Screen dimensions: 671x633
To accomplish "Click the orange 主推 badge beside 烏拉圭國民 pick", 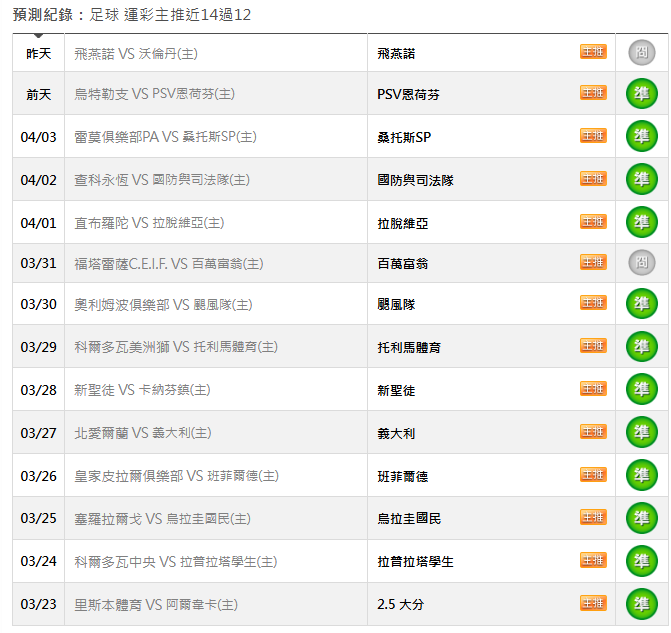I will (593, 517).
